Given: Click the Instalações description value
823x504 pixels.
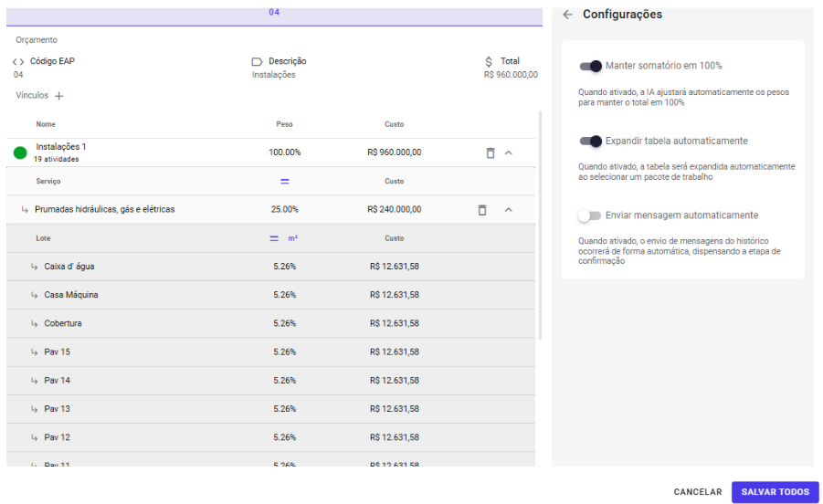Looking at the screenshot, I should (273, 75).
